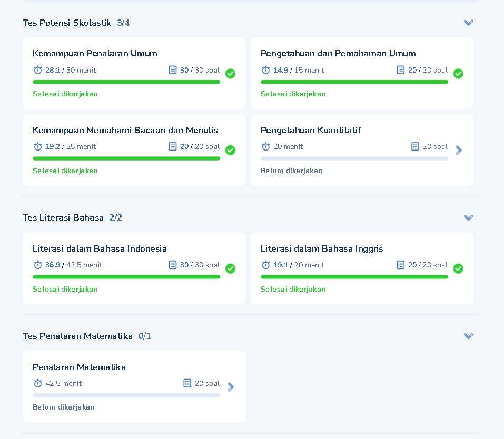Open the Literasi dalam Bahasa Inggris title
Viewport: 504px width, 439px height.
[322, 249]
